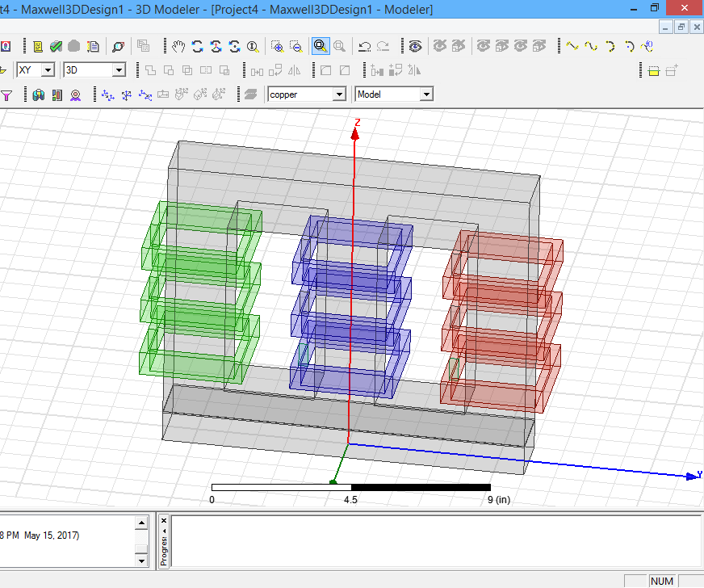Close the inner Modeler document window
The height and width of the screenshot is (588, 704).
(x=697, y=27)
